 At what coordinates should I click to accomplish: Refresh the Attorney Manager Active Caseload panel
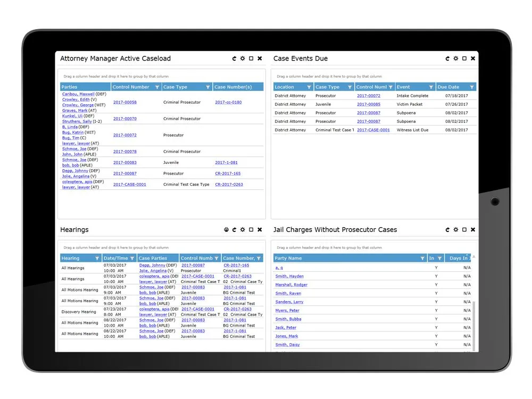tap(234, 59)
